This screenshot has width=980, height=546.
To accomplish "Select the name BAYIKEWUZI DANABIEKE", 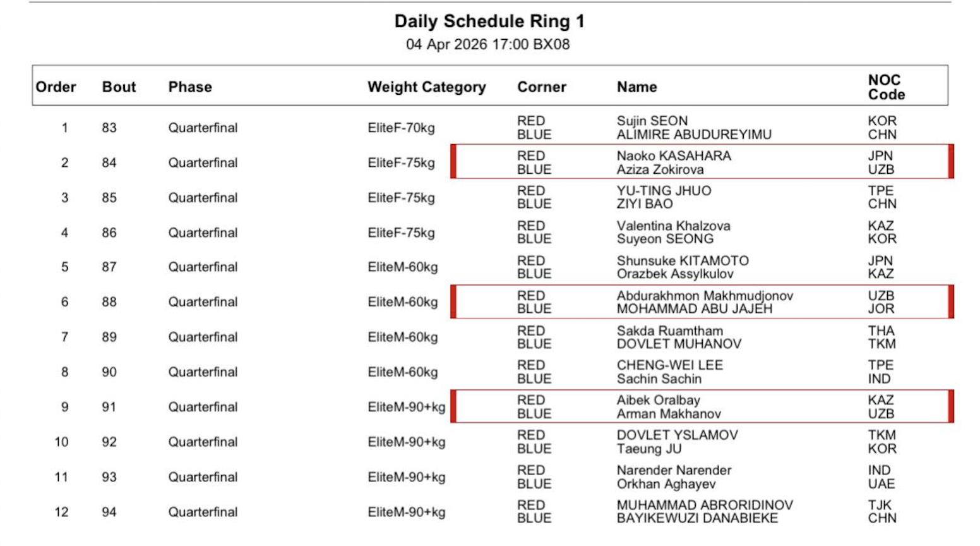I will point(697,518).
